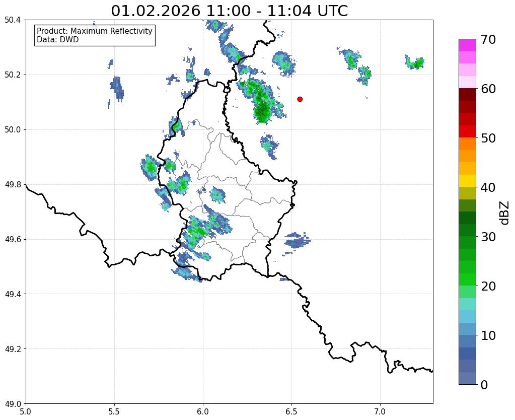
Task: Click the bright green 20 dBZ colorbar segment
Action: pyautogui.click(x=467, y=279)
